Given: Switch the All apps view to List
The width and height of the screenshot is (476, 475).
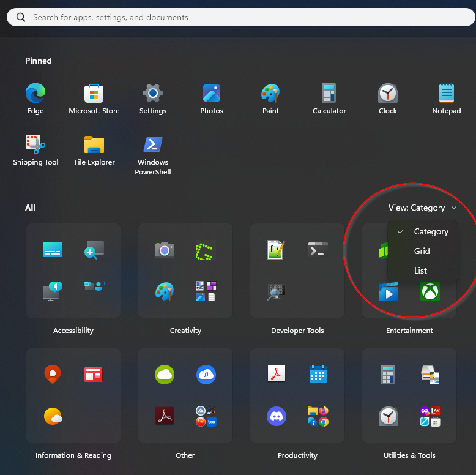Looking at the screenshot, I should pyautogui.click(x=423, y=271).
